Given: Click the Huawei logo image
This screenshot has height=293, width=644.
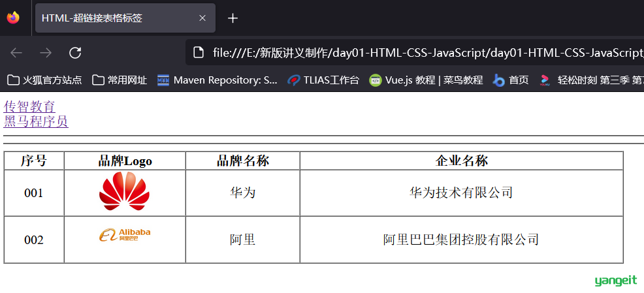Looking at the screenshot, I should [x=125, y=192].
